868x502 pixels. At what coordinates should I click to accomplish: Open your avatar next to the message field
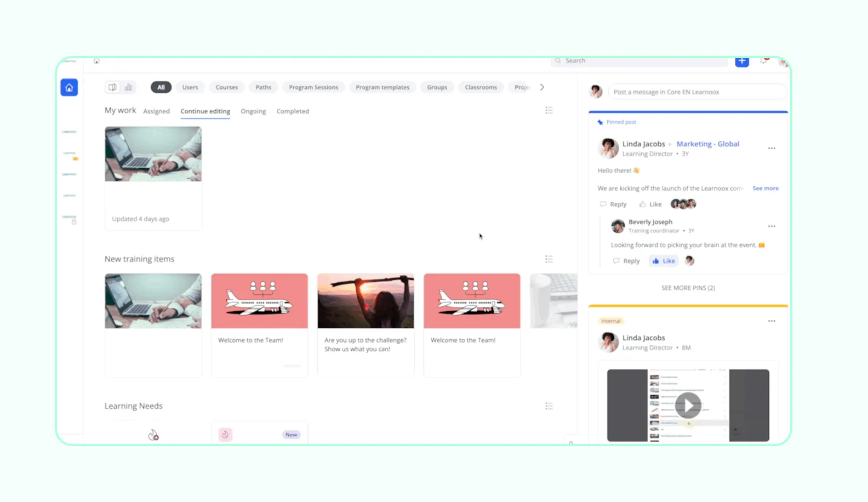pos(596,92)
